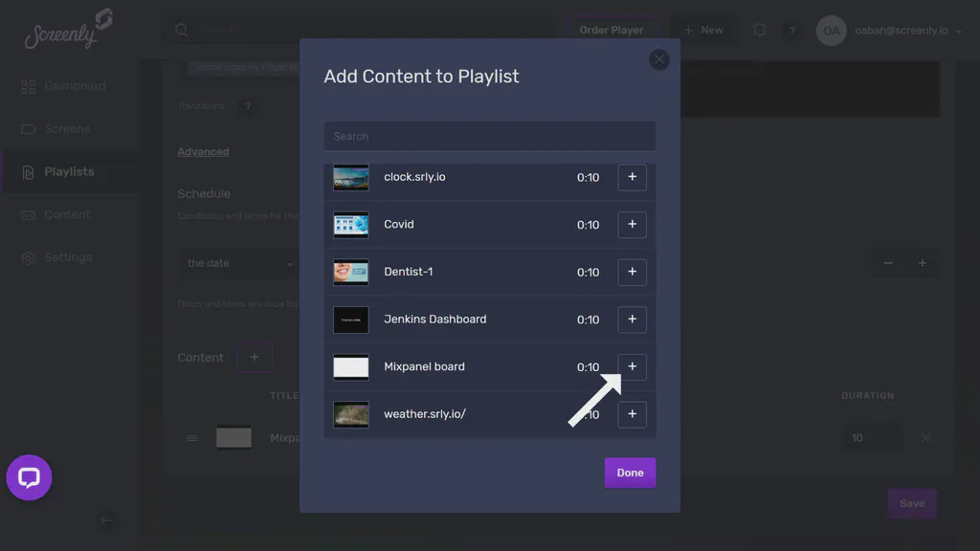
Task: Add the Covid content item
Action: [632, 225]
